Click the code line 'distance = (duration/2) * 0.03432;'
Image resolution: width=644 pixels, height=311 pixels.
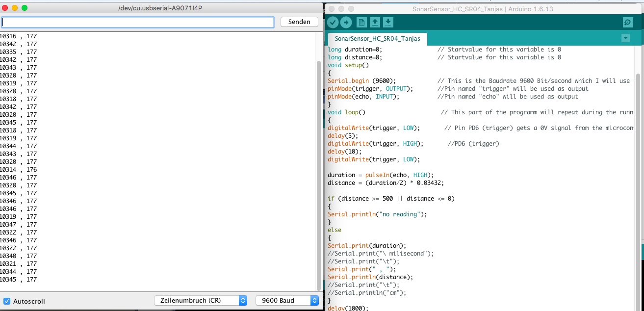pyautogui.click(x=386, y=183)
